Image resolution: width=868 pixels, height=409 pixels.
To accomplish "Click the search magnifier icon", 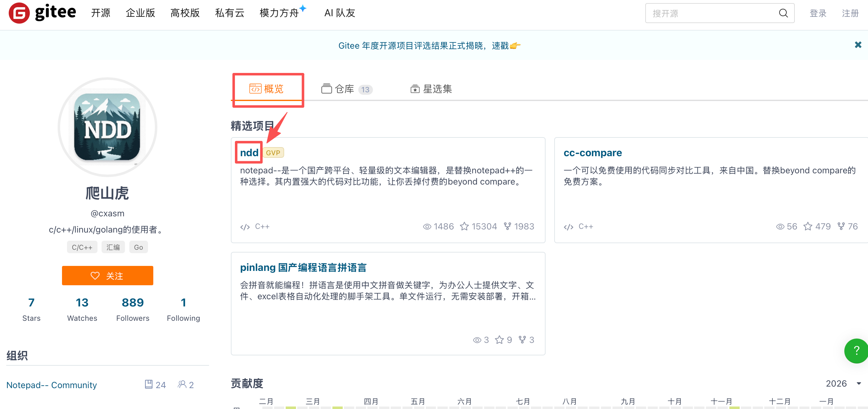I will tap(783, 13).
